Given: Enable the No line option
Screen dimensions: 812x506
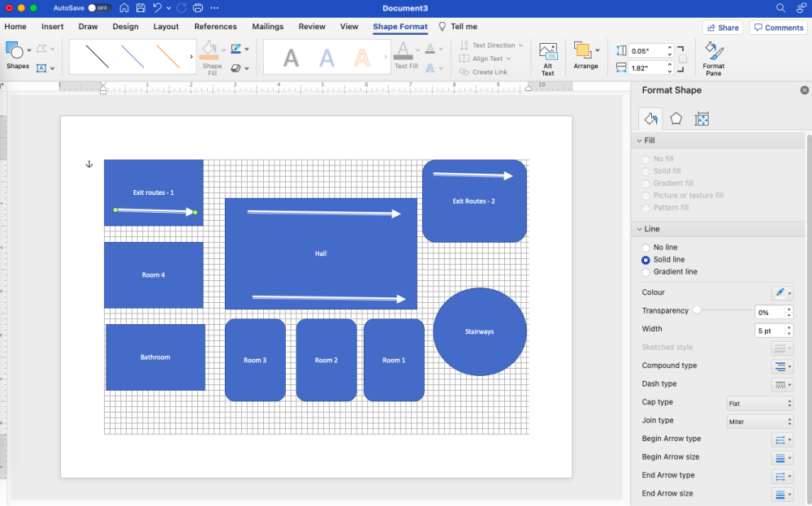Looking at the screenshot, I should pos(646,247).
